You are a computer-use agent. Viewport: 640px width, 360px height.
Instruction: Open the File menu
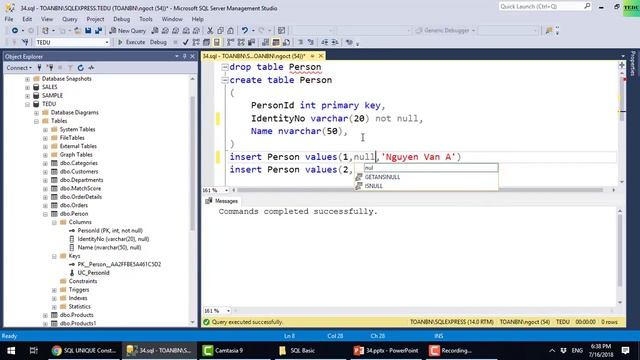(9, 19)
